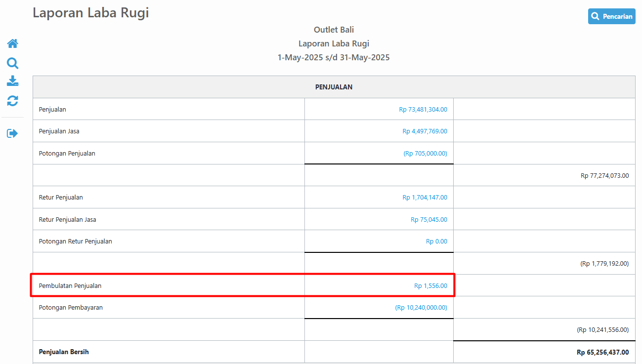This screenshot has width=642, height=364.
Task: Click the Laporan Laba Rugi page title
Action: click(x=91, y=13)
